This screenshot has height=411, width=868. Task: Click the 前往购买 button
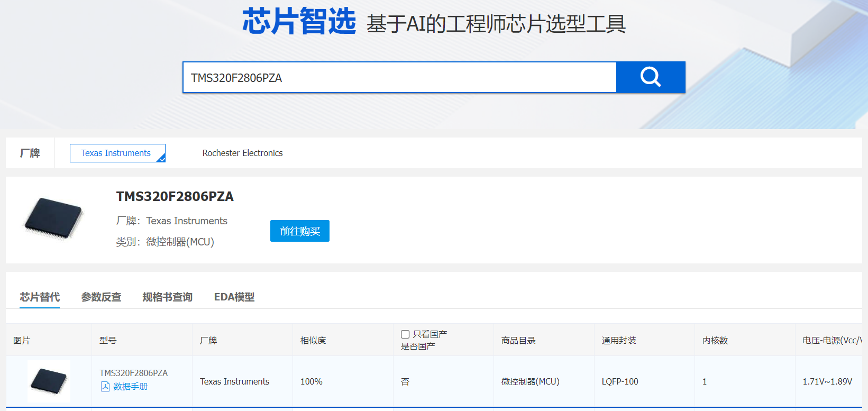tap(300, 231)
